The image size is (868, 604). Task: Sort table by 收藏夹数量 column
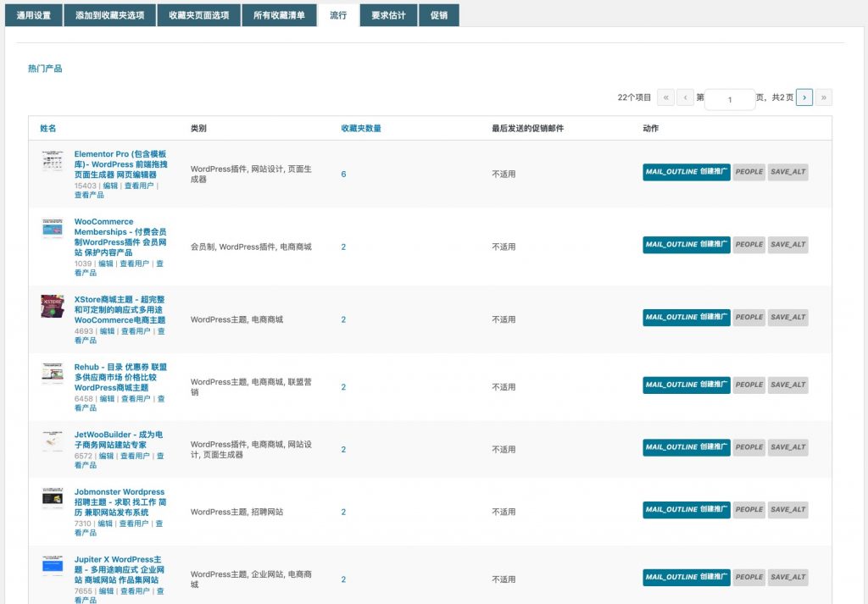click(361, 128)
